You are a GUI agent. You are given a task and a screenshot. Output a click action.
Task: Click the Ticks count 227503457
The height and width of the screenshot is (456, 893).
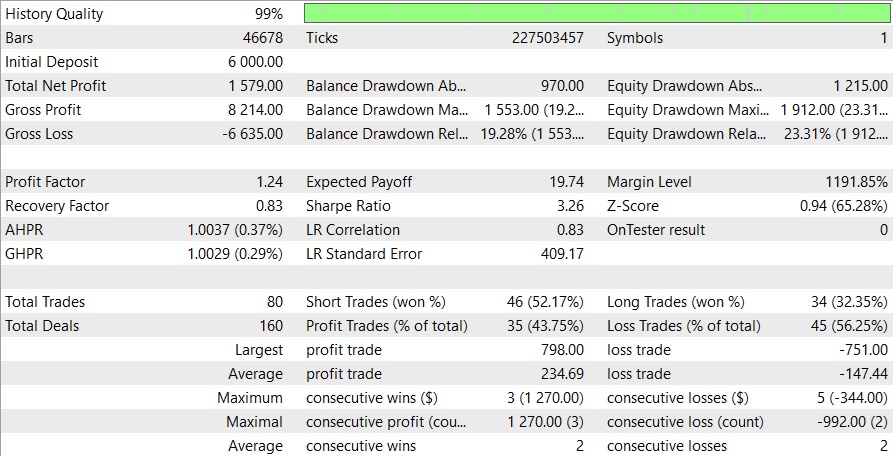click(541, 38)
